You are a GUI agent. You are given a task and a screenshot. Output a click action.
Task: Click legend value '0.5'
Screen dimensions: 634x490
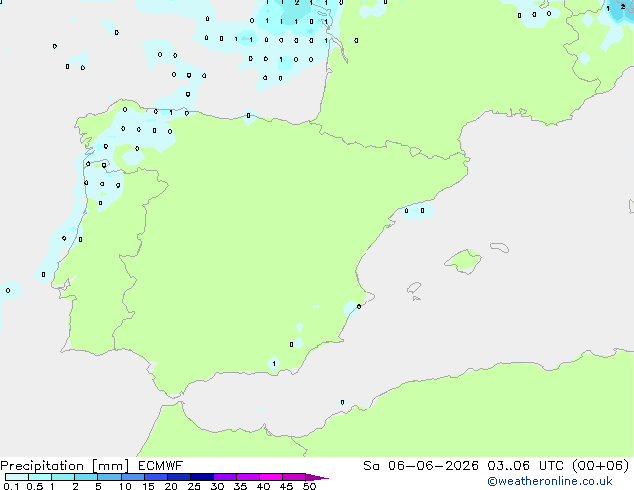pyautogui.click(x=35, y=486)
